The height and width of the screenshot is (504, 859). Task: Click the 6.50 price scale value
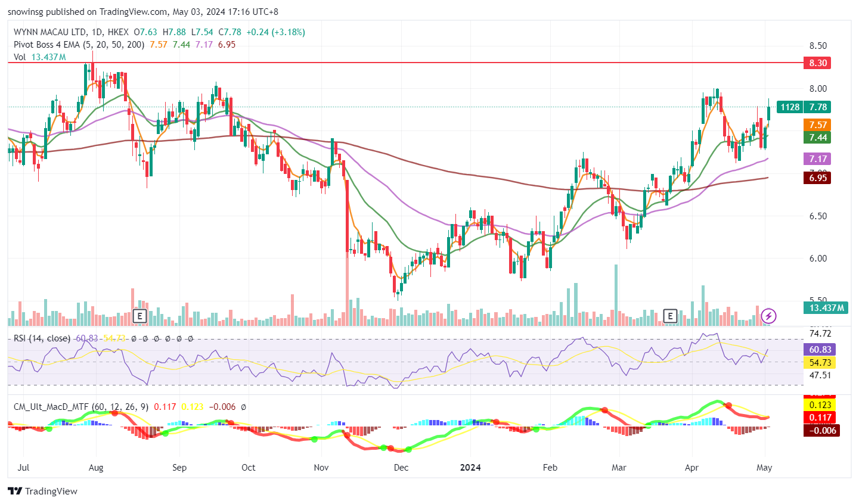(x=818, y=216)
